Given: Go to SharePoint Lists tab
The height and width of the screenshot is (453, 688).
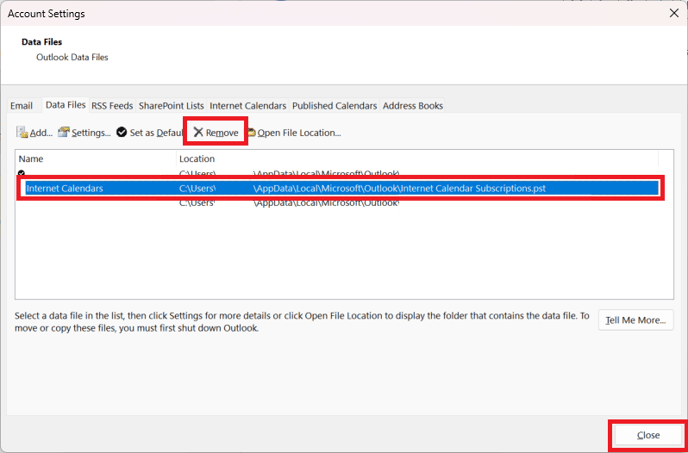Looking at the screenshot, I should (171, 106).
